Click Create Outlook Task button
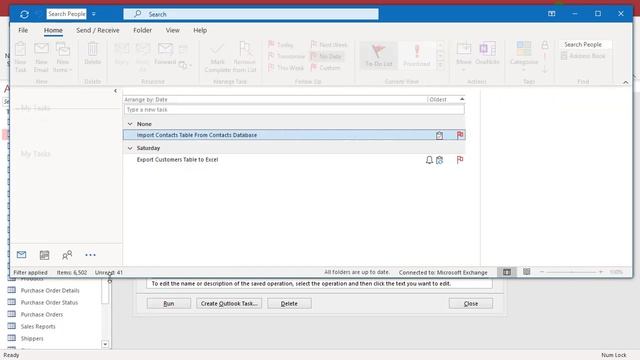The width and height of the screenshot is (640, 360). (x=229, y=304)
